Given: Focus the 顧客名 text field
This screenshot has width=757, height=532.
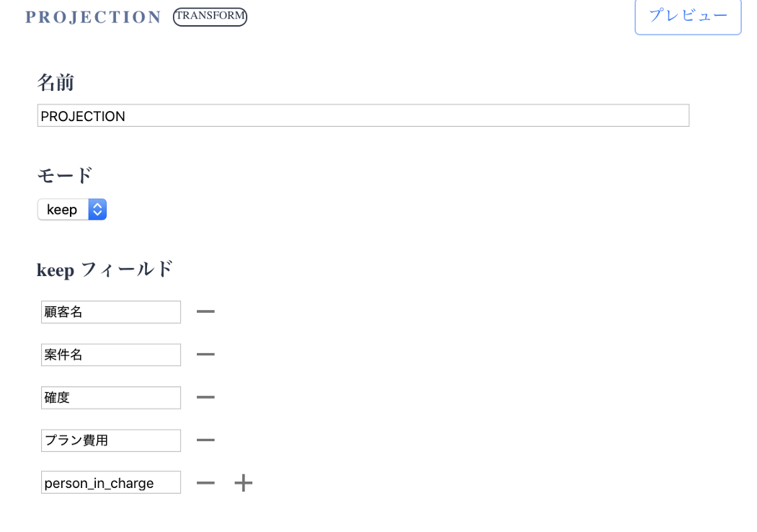Looking at the screenshot, I should [111, 312].
